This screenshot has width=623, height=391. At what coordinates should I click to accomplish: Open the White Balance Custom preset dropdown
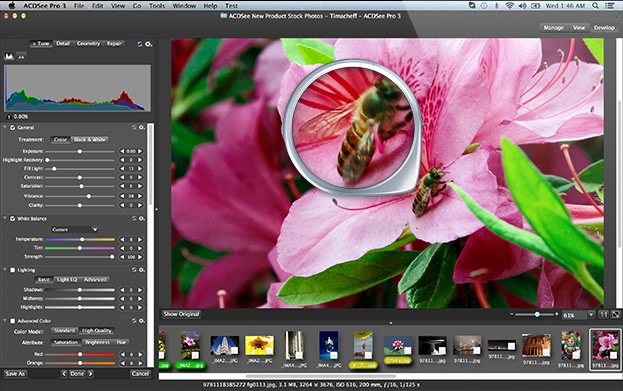74,229
